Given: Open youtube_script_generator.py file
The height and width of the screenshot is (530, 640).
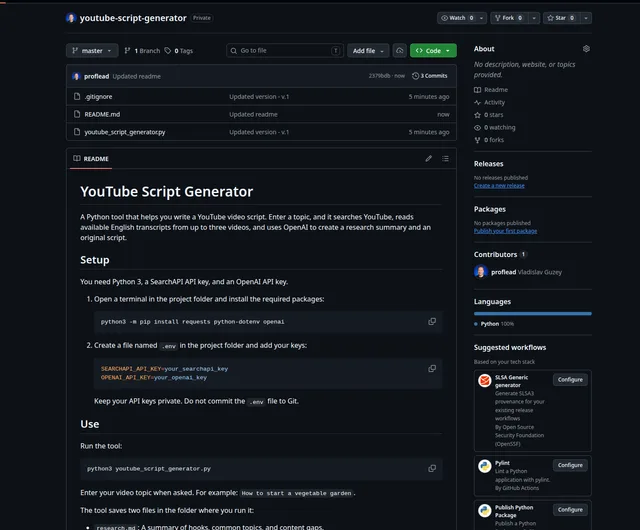Looking at the screenshot, I should click(x=124, y=132).
